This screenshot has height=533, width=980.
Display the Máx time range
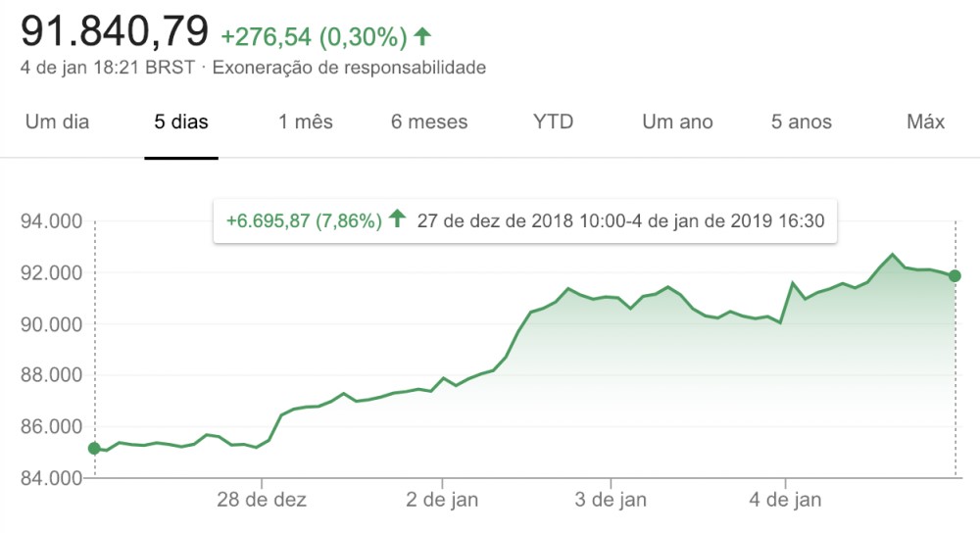pos(925,122)
